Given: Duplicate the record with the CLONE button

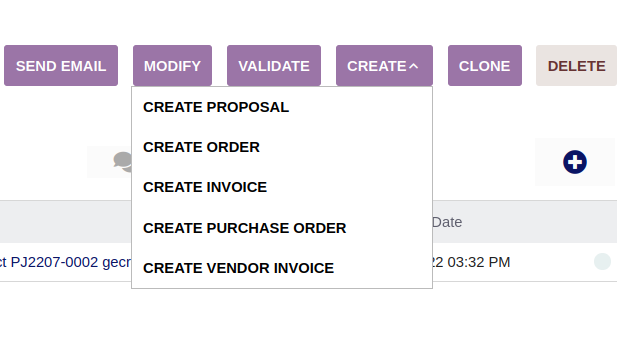Looking at the screenshot, I should tap(484, 66).
